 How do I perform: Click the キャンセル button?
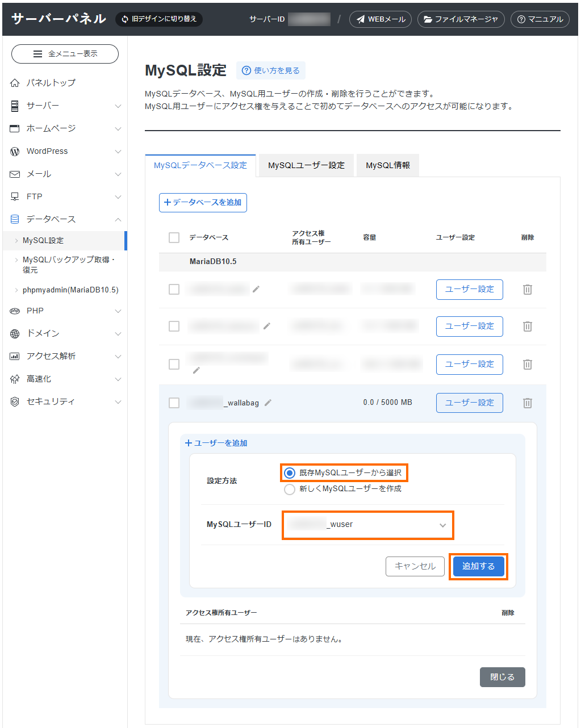point(415,566)
